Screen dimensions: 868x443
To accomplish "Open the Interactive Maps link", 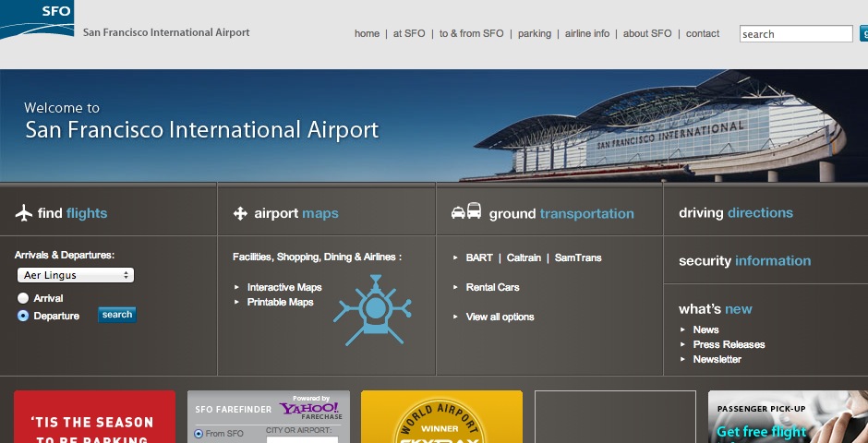I will click(x=284, y=287).
